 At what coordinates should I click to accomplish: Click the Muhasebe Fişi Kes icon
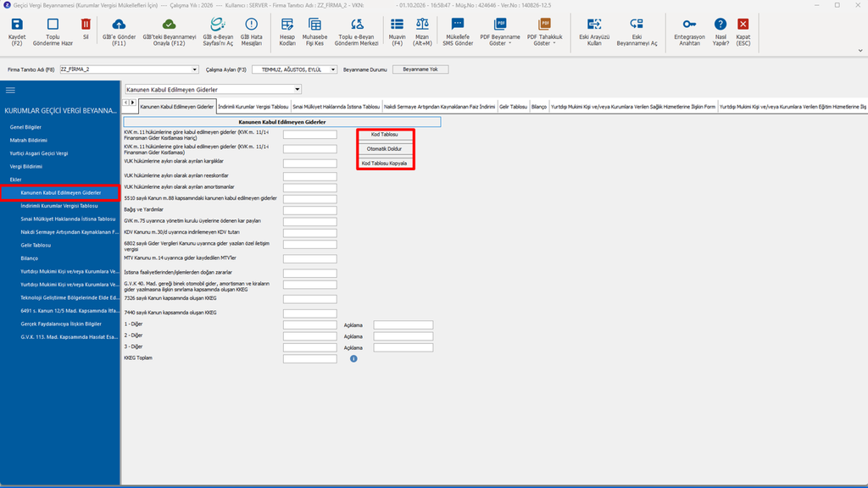[314, 25]
